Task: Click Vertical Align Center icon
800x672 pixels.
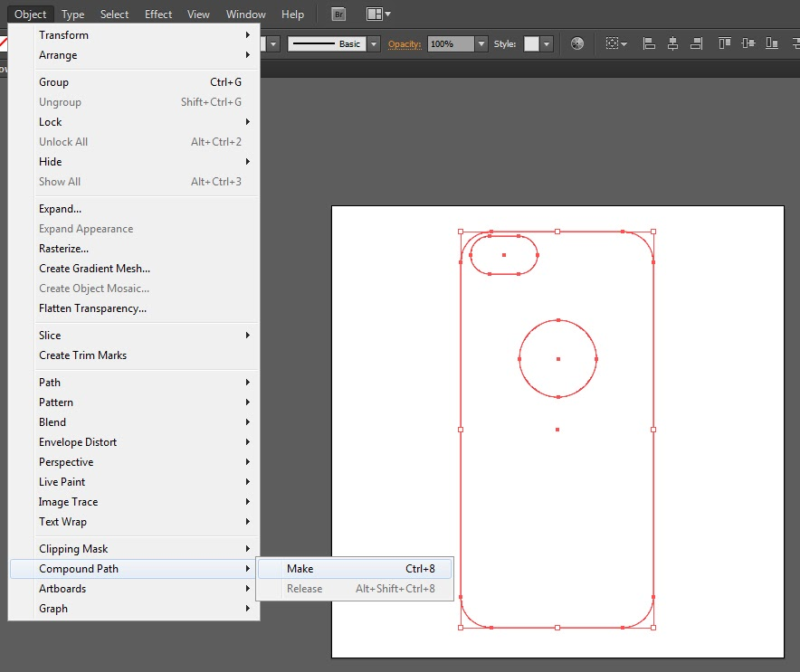Action: pos(748,43)
